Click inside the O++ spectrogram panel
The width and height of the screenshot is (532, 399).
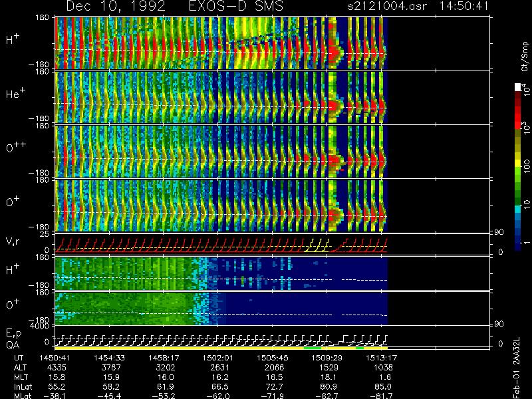tap(221, 152)
